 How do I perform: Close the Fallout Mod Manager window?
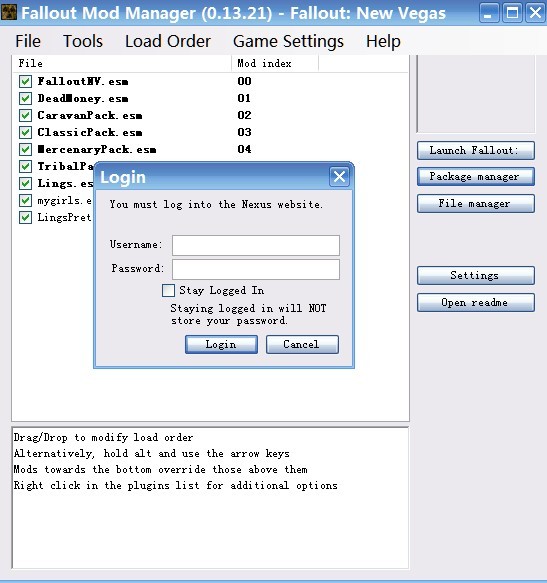(x=535, y=13)
